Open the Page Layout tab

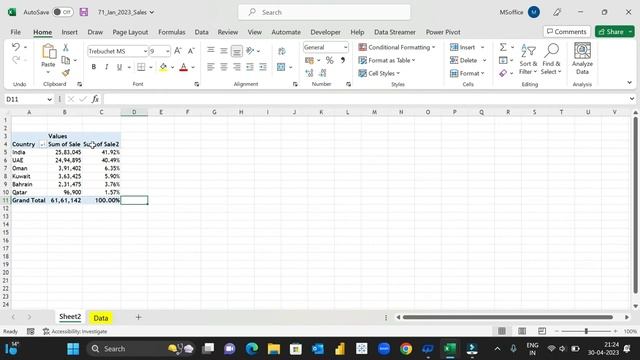[130, 32]
